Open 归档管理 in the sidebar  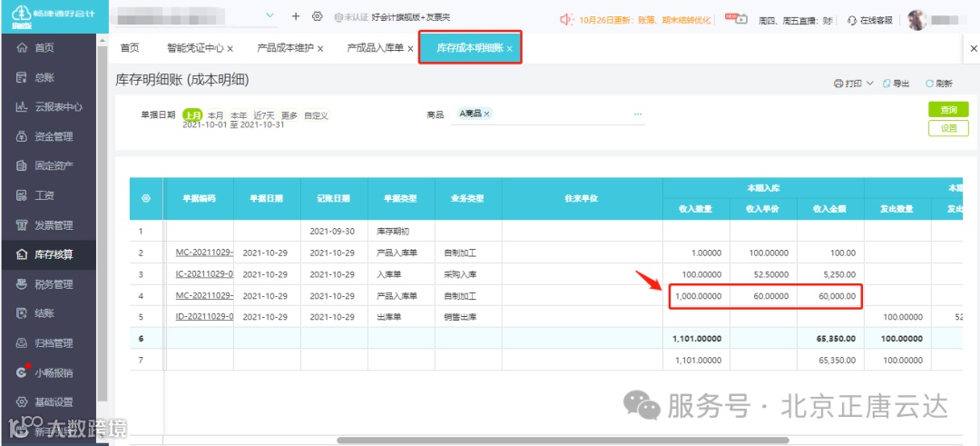54,342
